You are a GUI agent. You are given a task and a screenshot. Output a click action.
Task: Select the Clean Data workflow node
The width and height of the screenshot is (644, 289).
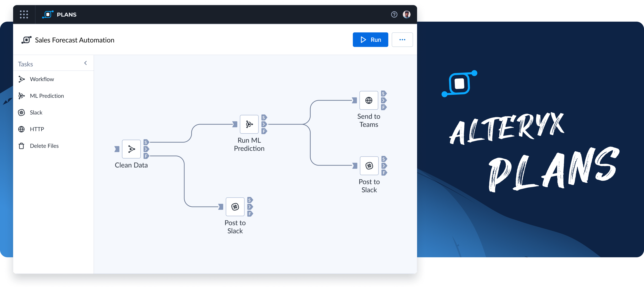131,149
